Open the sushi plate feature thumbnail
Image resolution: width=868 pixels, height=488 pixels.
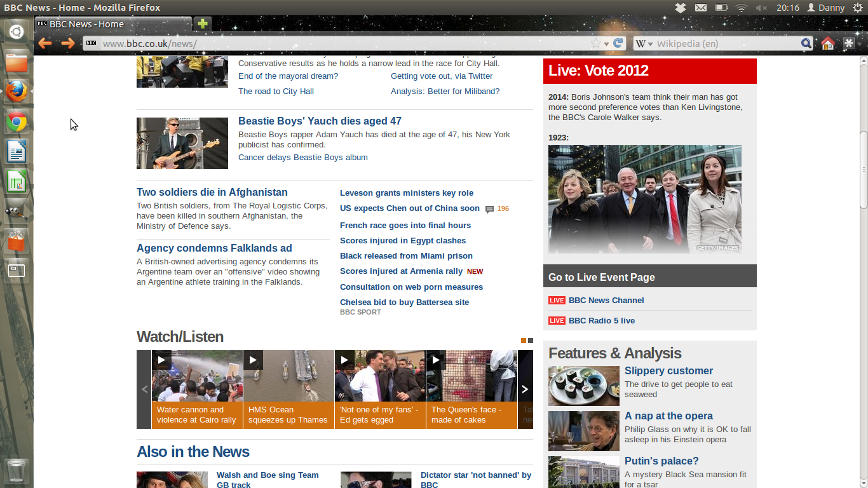pos(584,386)
